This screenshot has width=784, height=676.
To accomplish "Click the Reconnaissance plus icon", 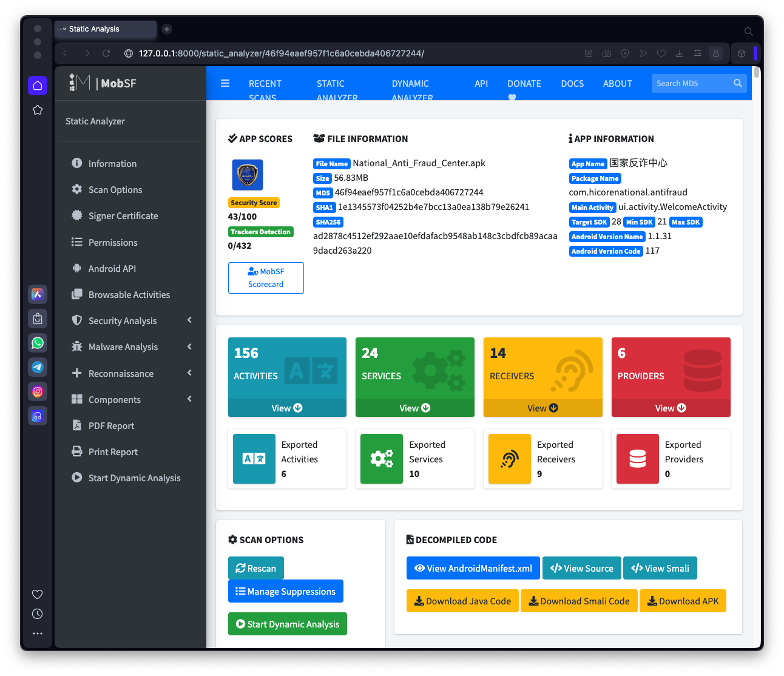I will (77, 373).
